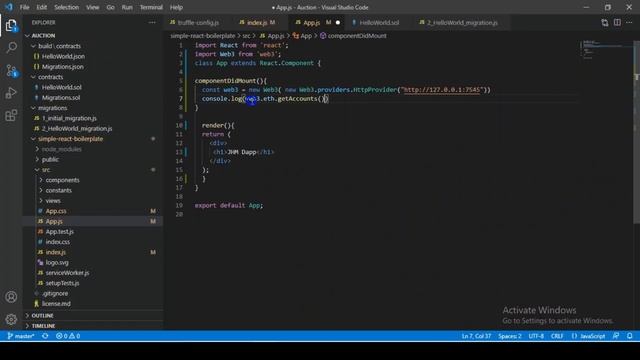Click the Split Editor Right icon
The height and width of the screenshot is (360, 640).
(x=617, y=22)
